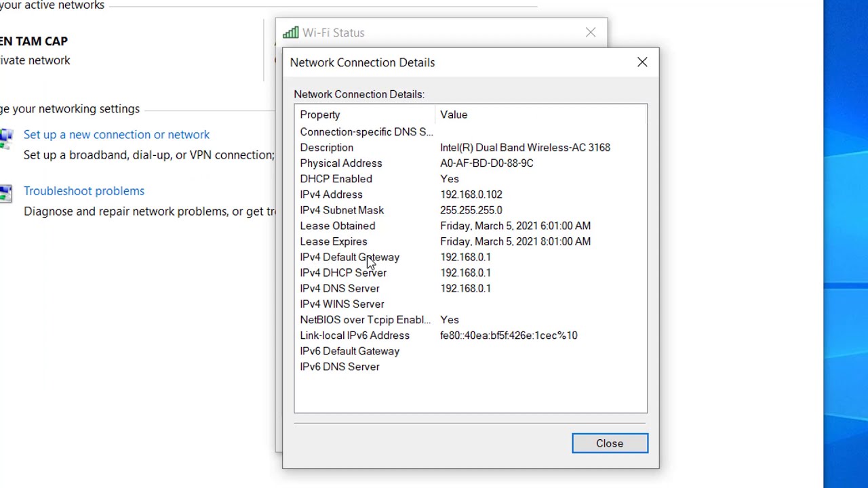This screenshot has height=488, width=868.
Task: Click the Property column header
Action: [x=320, y=115]
